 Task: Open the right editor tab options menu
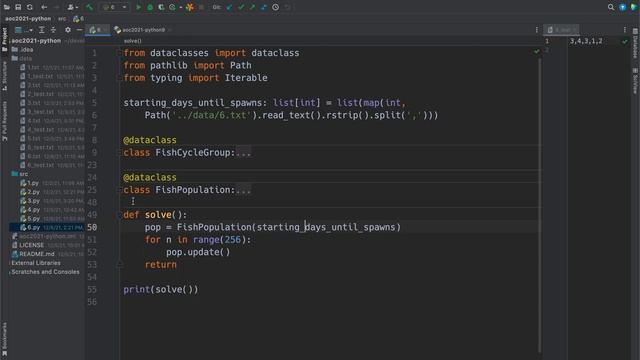click(624, 30)
